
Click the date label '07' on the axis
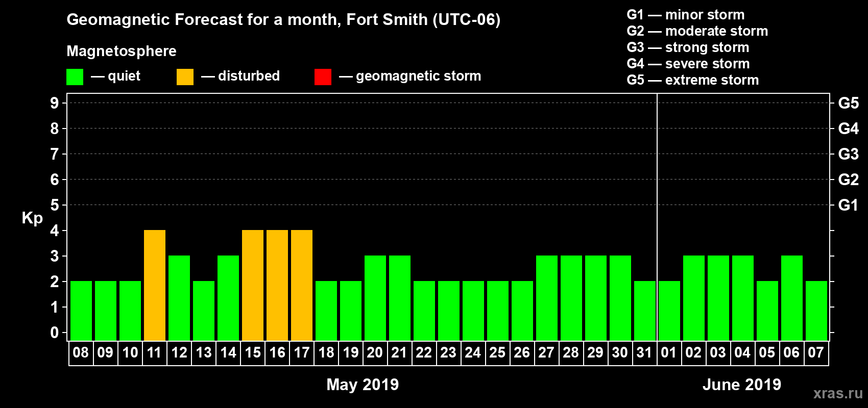click(x=816, y=352)
